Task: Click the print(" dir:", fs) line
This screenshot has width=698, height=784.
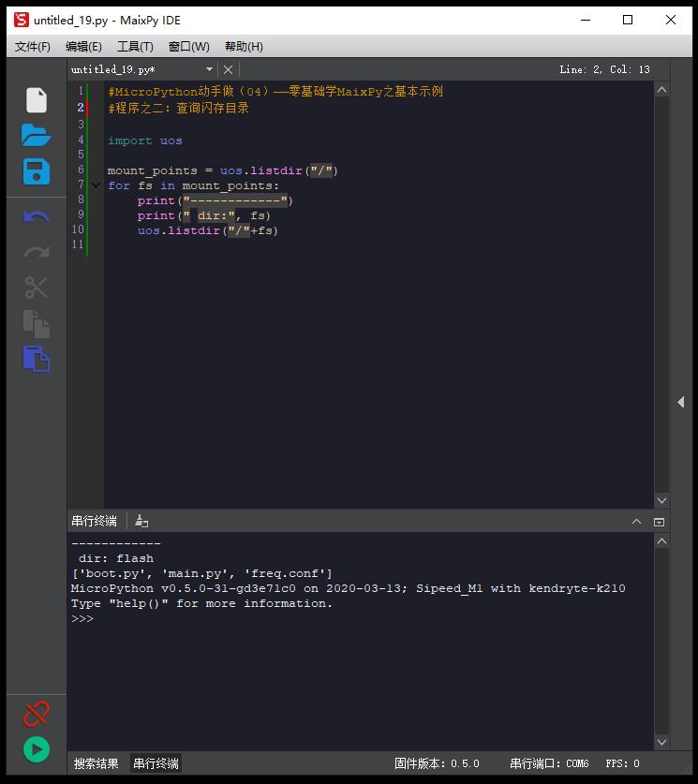Action: click(x=204, y=215)
